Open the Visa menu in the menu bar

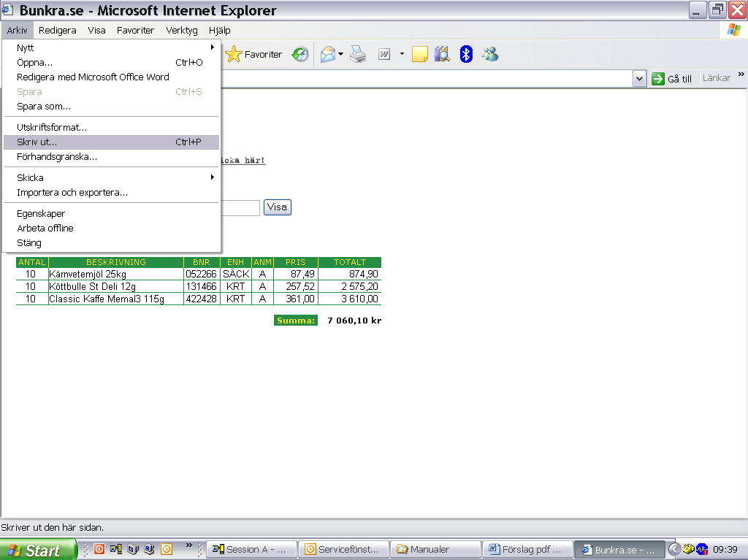tap(96, 30)
